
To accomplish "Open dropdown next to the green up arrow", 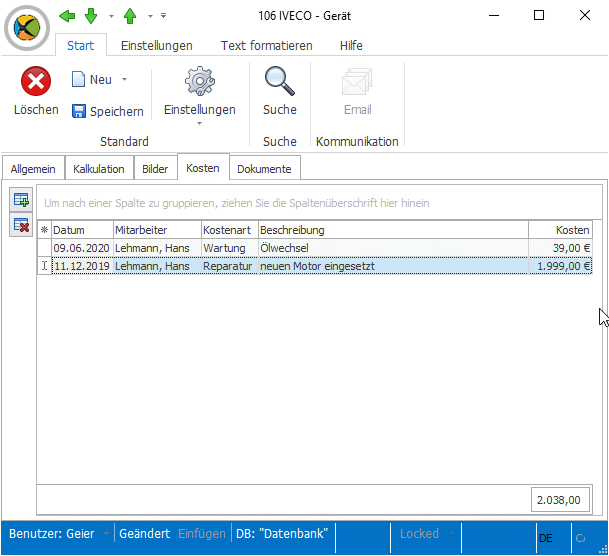I will coord(150,16).
